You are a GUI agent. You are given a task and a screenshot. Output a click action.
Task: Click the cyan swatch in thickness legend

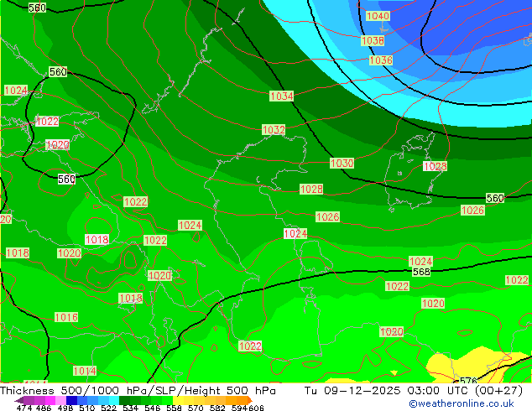(x=114, y=400)
